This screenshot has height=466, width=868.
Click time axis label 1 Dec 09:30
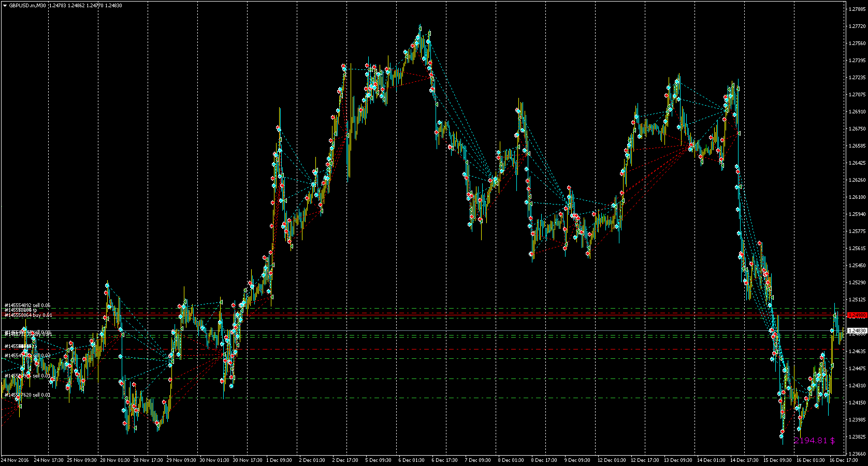(280, 460)
